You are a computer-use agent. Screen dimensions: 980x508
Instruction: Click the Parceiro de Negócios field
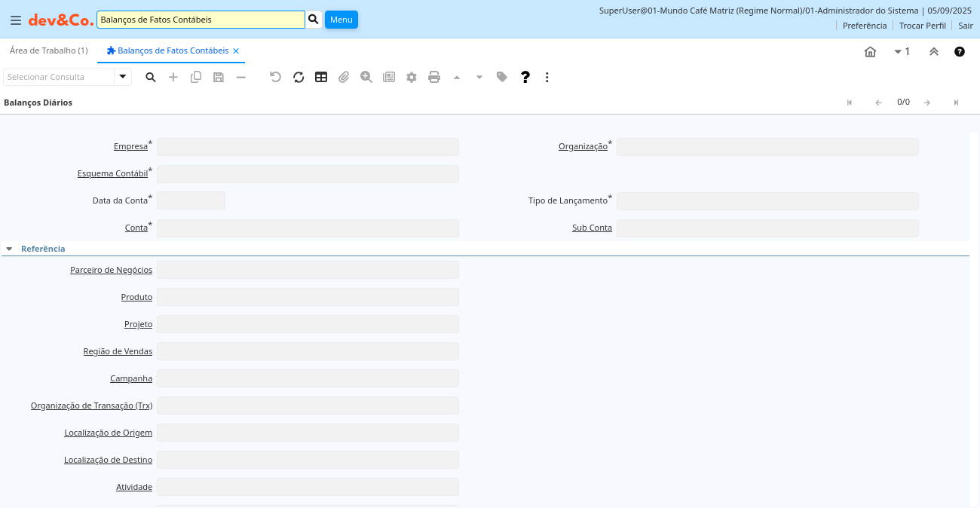click(308, 270)
